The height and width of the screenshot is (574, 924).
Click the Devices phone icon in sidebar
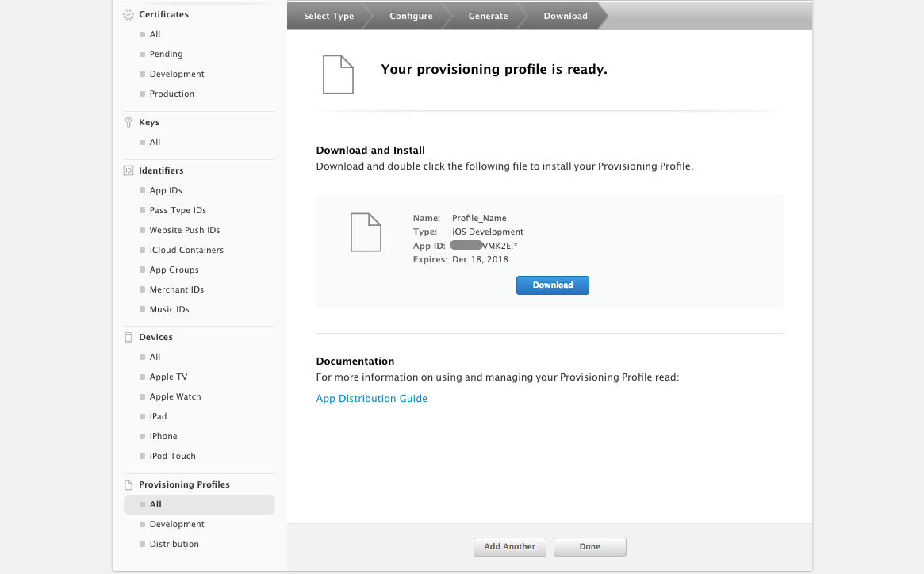[128, 338]
